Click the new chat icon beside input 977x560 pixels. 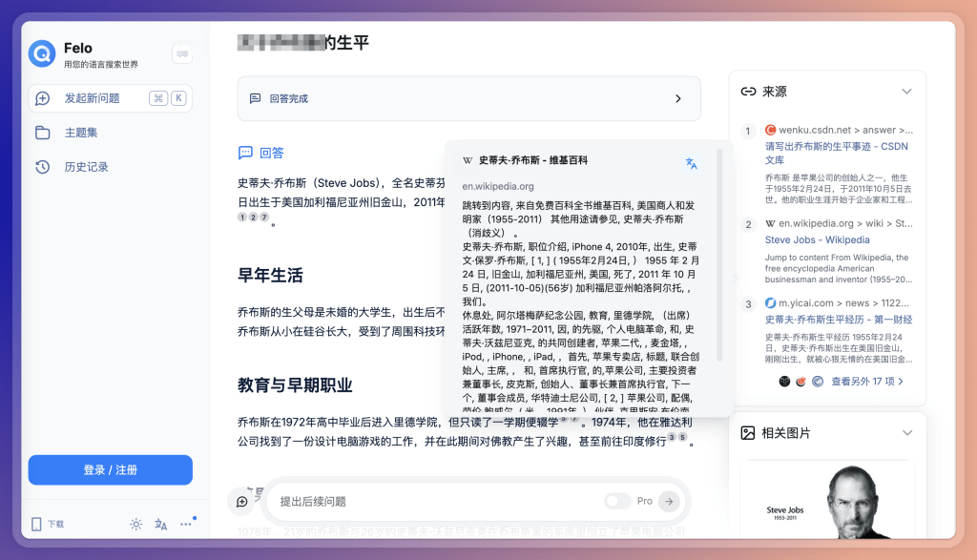[x=242, y=501]
